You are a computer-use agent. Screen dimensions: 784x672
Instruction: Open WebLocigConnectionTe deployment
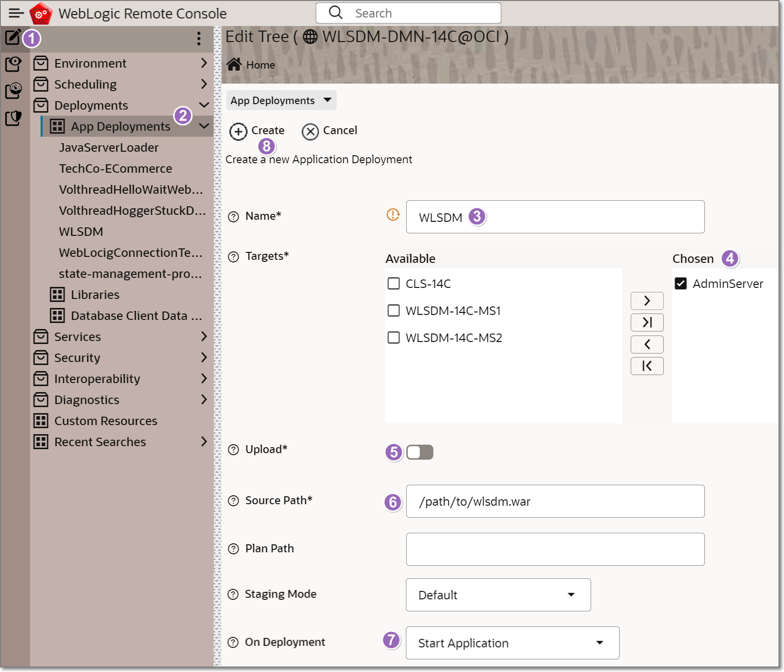[131, 252]
